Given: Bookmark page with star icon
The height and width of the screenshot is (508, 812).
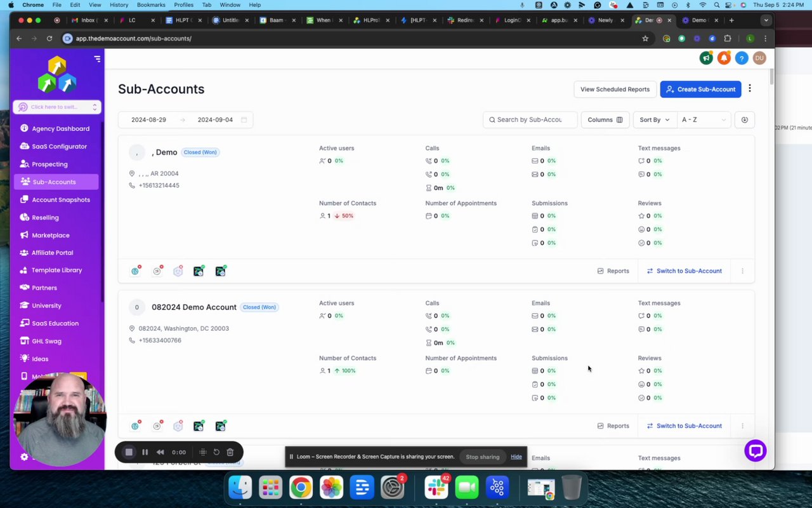Looking at the screenshot, I should tap(645, 38).
